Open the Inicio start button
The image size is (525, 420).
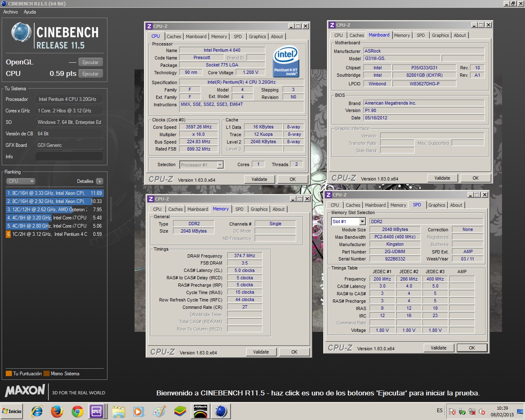coord(12,411)
